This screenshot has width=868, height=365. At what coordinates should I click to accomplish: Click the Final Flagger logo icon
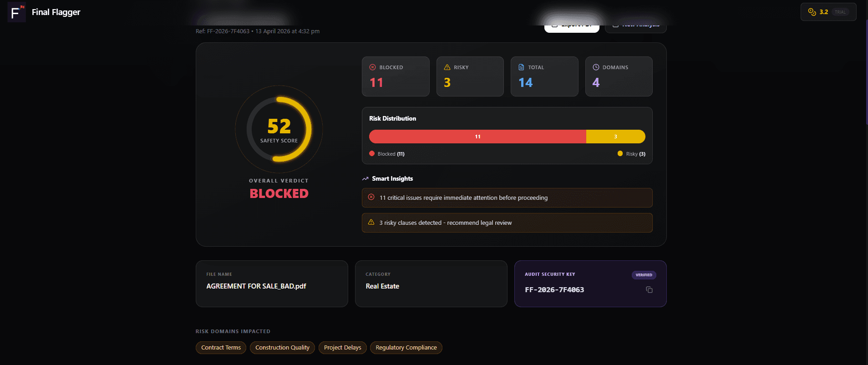[x=16, y=12]
